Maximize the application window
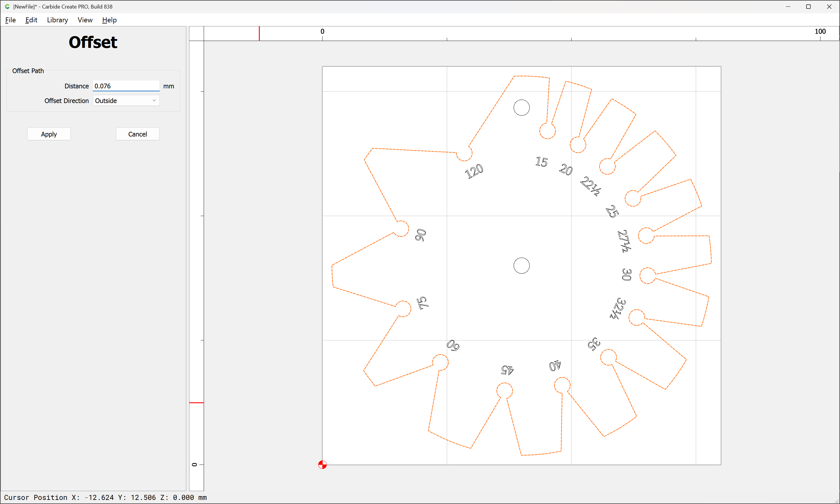The width and height of the screenshot is (840, 504). 808,6
